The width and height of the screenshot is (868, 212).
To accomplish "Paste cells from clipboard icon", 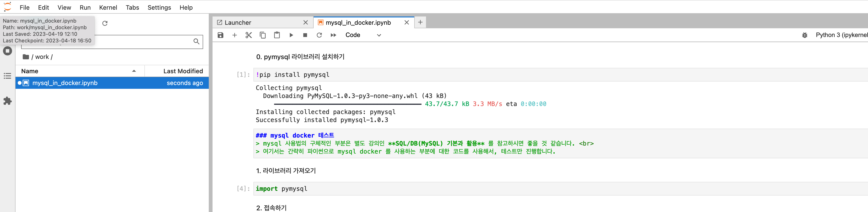I will 277,35.
